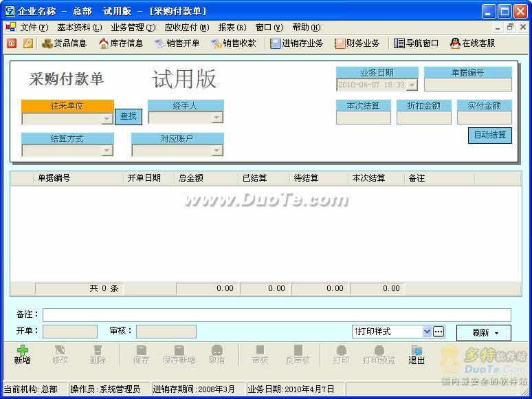Image resolution: width=532 pixels, height=399 pixels.
Task: Expand the 业务日期 date dropdown
Action: click(x=412, y=85)
